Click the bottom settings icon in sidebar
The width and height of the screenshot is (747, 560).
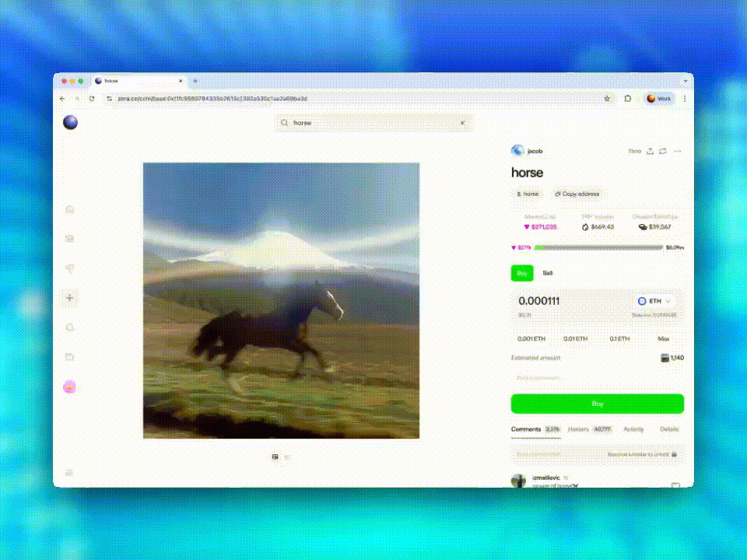69,472
